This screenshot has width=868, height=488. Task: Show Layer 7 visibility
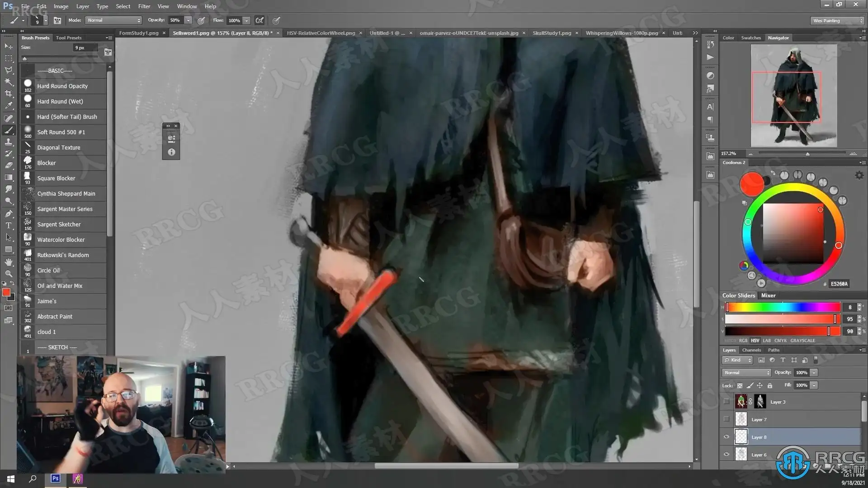(x=726, y=419)
